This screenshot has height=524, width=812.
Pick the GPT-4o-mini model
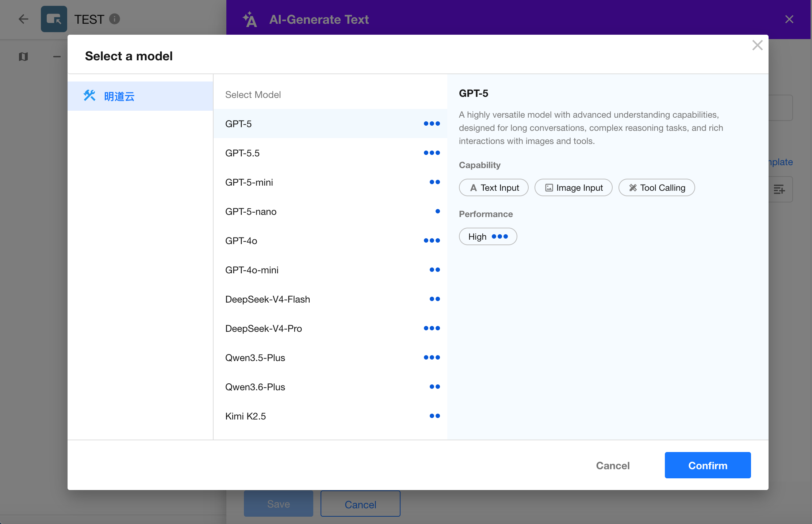click(x=330, y=270)
